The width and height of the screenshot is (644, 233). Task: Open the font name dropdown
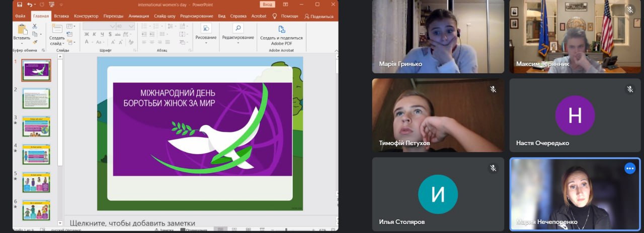coord(113,26)
